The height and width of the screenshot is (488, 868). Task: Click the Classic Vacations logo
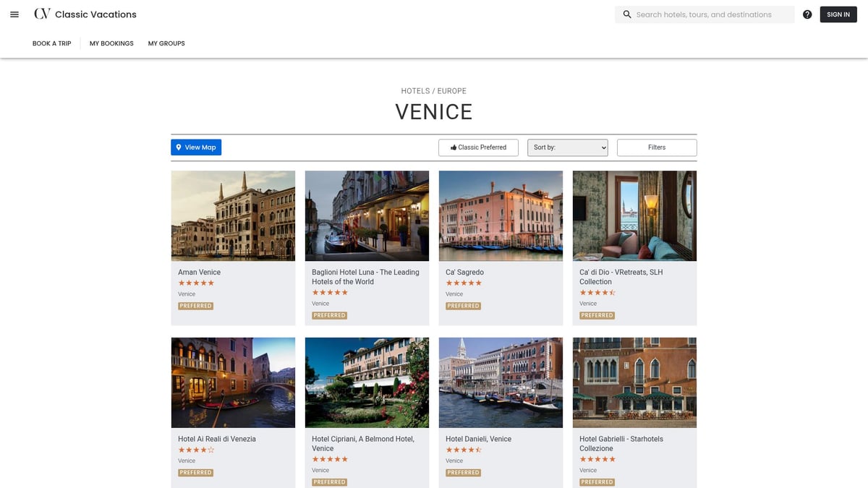pos(85,14)
